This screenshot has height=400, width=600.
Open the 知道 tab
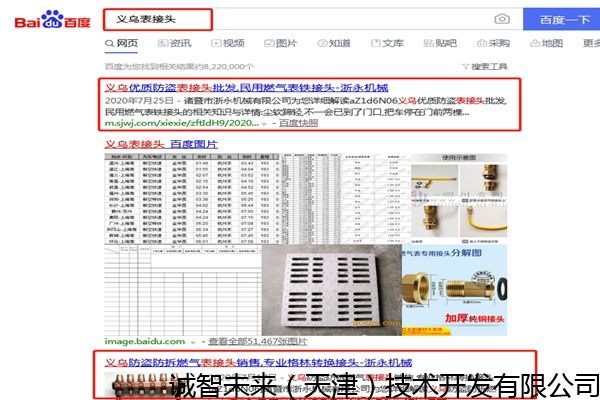(334, 43)
